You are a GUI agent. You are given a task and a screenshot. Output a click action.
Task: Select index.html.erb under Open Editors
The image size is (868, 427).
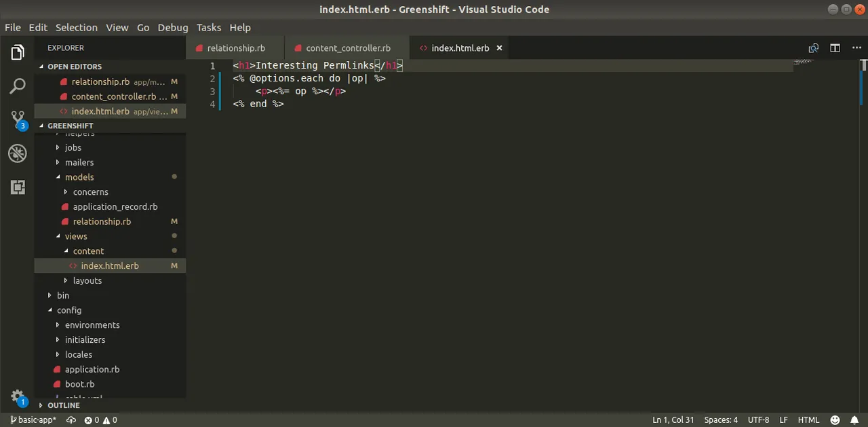pos(110,111)
